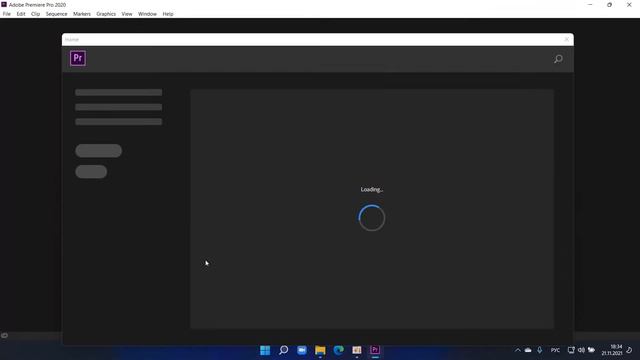640x360 pixels.
Task: Open the network display tray icon
Action: click(x=571, y=350)
